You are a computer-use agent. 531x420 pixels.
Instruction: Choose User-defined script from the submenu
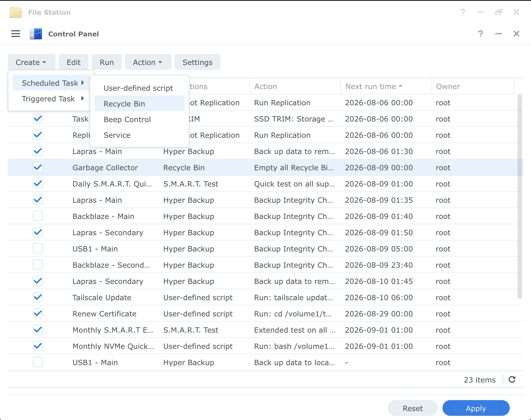(x=139, y=88)
